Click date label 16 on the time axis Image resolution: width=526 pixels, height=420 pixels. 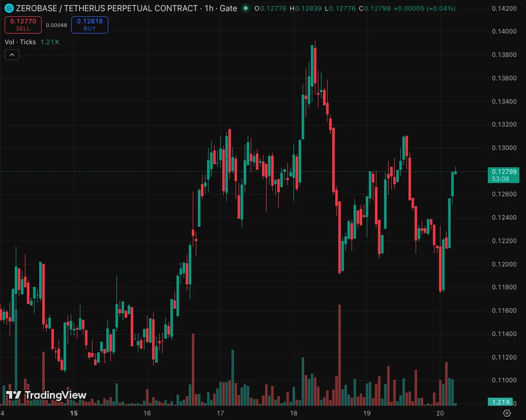(147, 413)
